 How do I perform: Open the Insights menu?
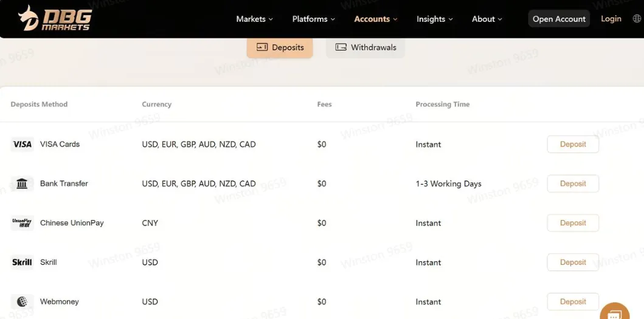click(x=435, y=19)
